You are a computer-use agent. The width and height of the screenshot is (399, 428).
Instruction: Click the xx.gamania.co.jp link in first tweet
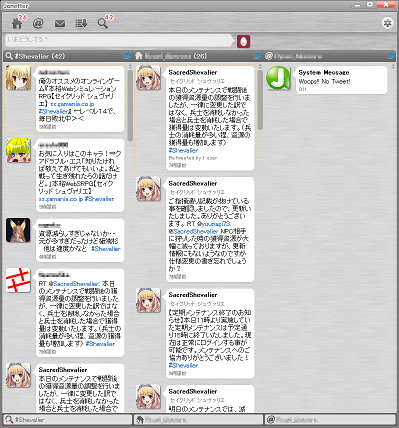tap(72, 104)
